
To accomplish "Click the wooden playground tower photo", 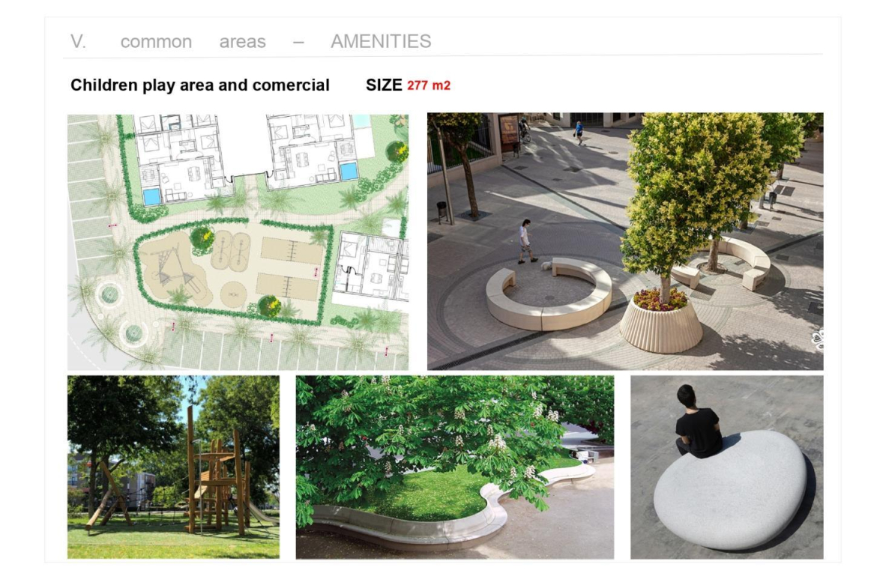I will pyautogui.click(x=173, y=467).
